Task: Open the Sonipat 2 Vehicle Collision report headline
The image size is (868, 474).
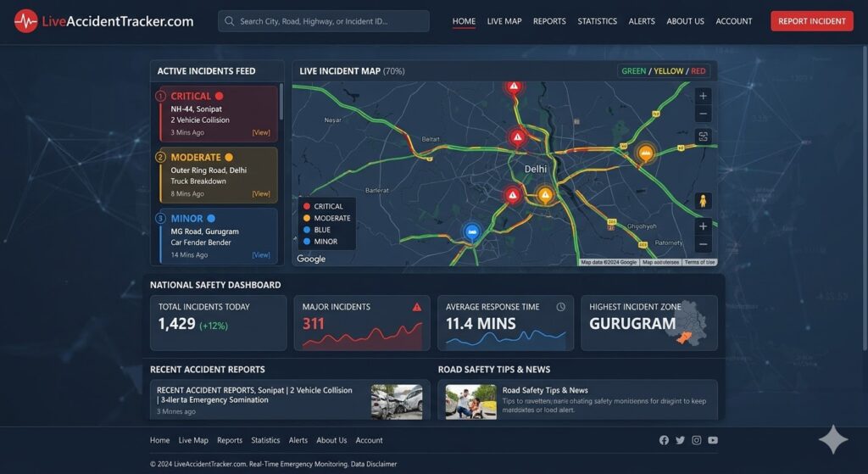Action: pyautogui.click(x=254, y=395)
